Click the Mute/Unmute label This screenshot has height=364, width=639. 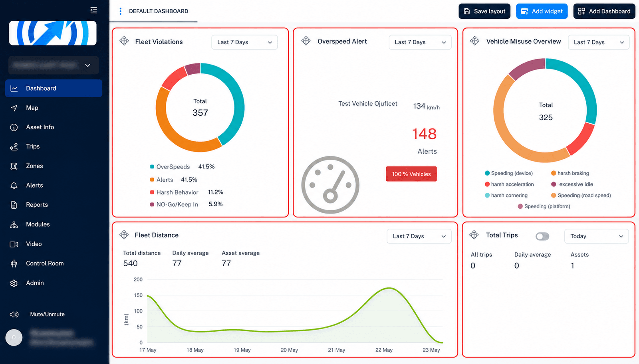[47, 314]
